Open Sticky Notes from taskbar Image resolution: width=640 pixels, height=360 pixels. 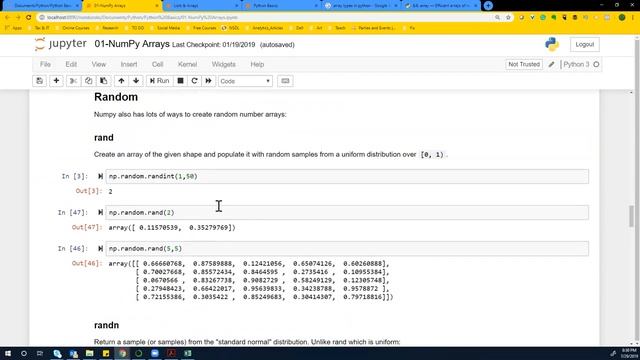[106, 353]
